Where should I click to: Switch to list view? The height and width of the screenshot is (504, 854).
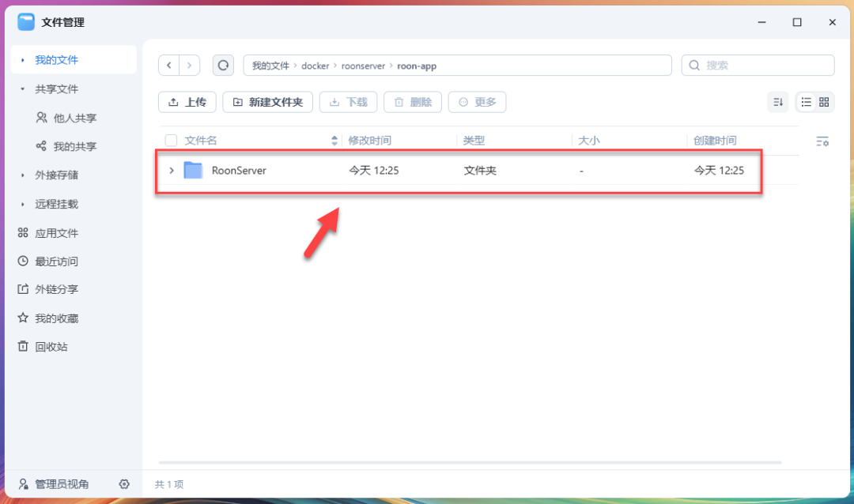tap(806, 102)
